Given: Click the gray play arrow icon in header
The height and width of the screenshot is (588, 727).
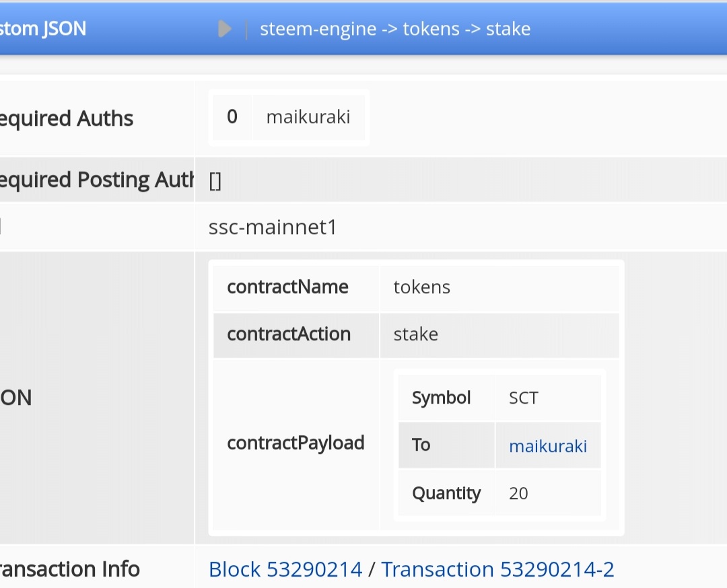Looking at the screenshot, I should pos(225,29).
